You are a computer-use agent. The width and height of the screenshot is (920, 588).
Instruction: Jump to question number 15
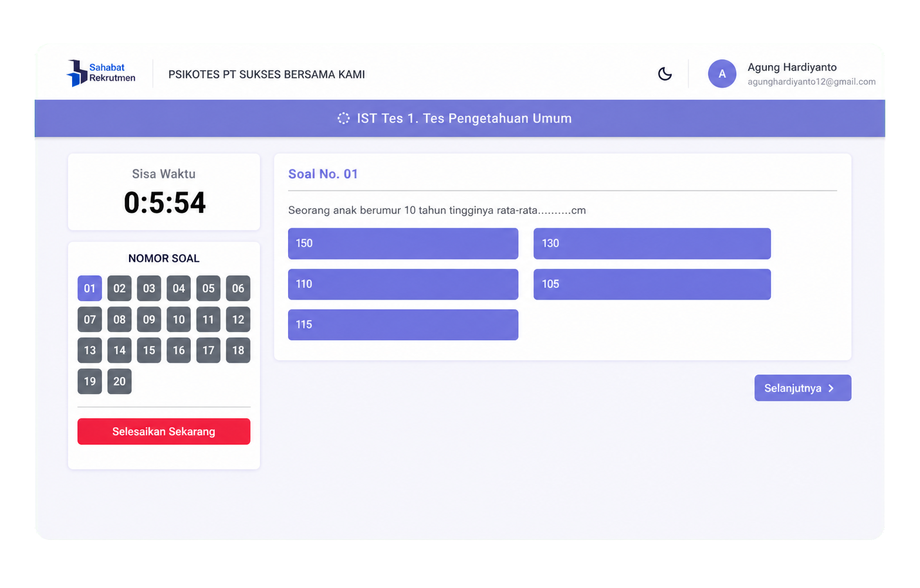(149, 351)
